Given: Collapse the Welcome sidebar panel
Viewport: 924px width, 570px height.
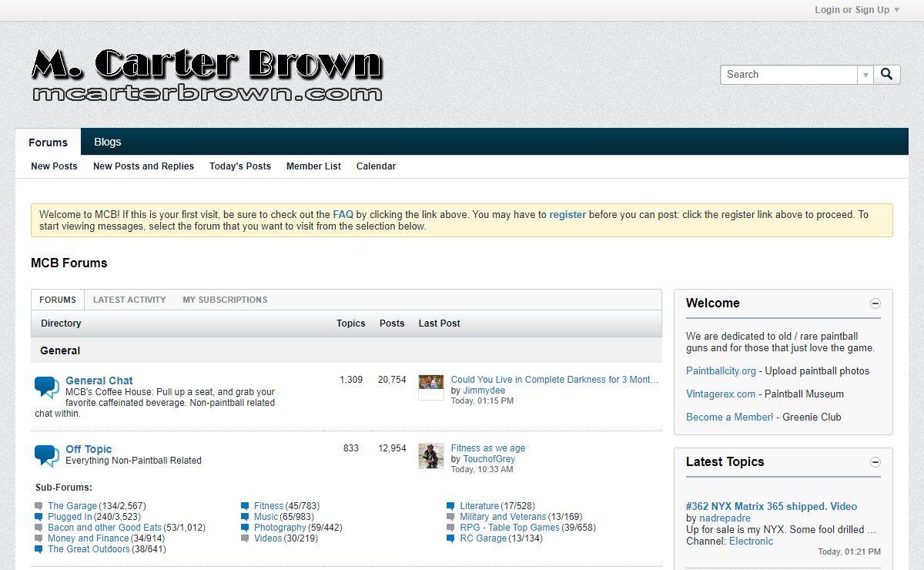Looking at the screenshot, I should pyautogui.click(x=875, y=303).
